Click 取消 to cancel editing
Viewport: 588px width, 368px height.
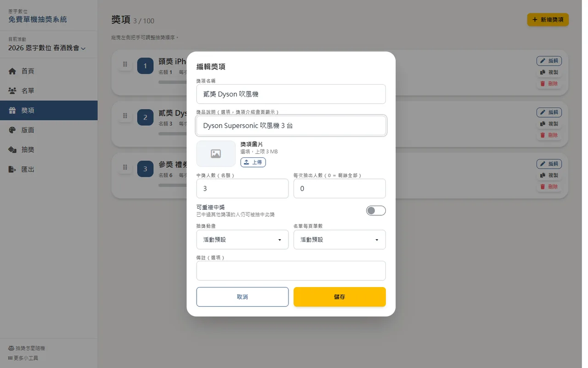coord(243,297)
